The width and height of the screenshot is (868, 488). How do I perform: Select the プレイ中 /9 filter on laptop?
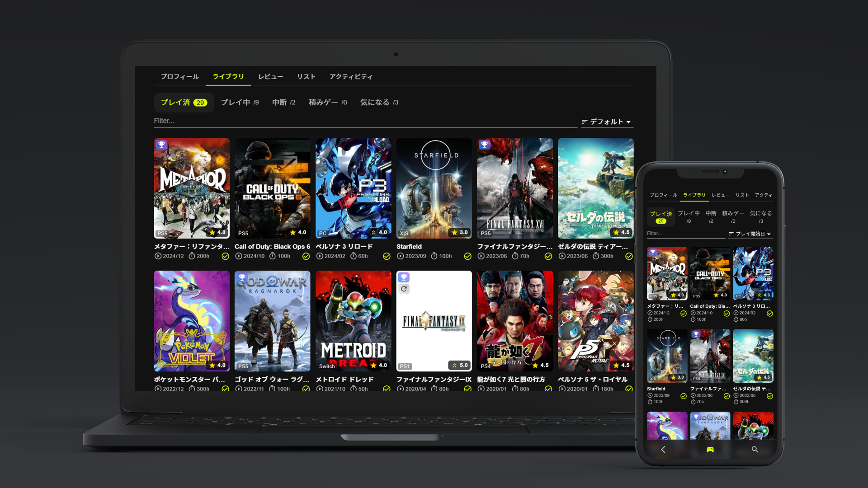(x=240, y=103)
